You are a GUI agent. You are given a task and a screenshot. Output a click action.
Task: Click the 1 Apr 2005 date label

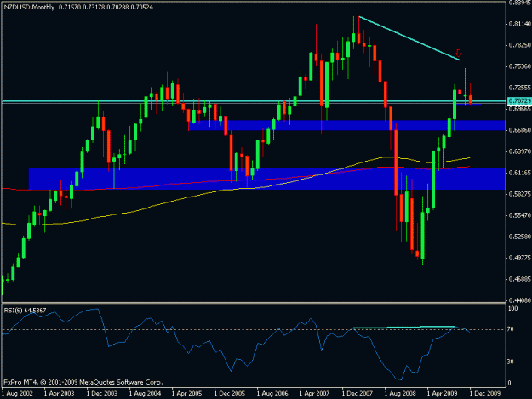click(x=187, y=394)
